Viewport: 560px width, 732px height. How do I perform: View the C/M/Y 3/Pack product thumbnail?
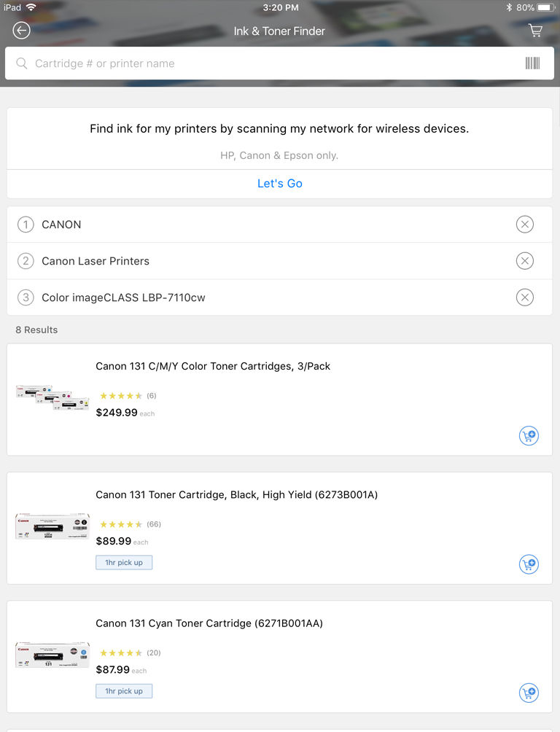52,397
